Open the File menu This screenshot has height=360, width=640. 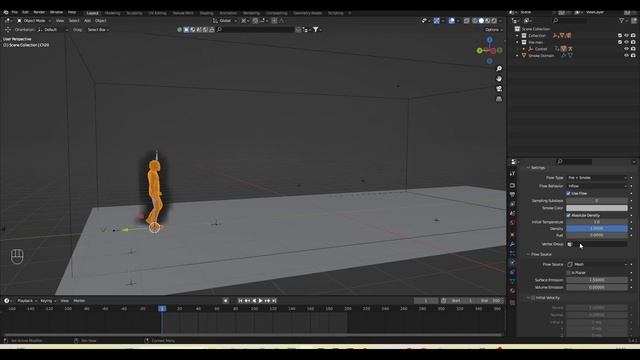click(14, 12)
